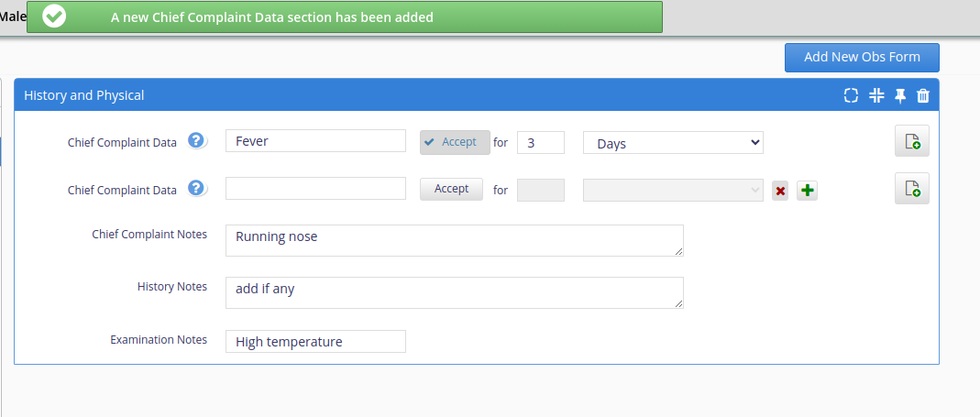Viewport: 980px width, 417px height.
Task: Toggle the checked Accept button for Fever
Action: [455, 142]
